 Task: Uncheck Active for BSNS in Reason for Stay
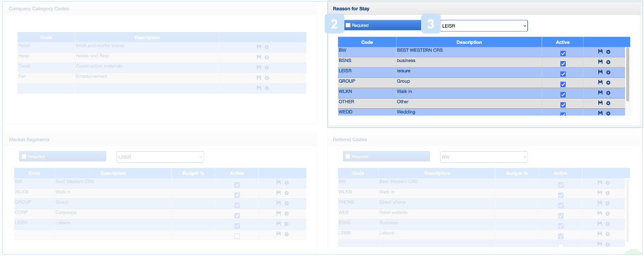coord(563,64)
